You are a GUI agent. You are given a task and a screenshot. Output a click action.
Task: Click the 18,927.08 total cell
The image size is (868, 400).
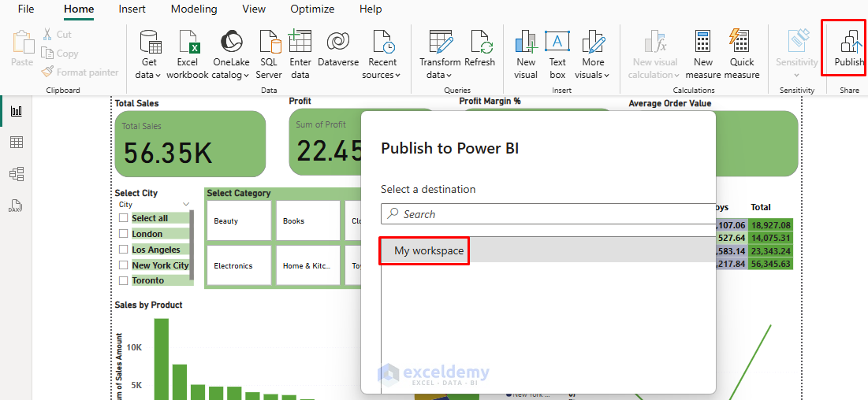coord(770,224)
